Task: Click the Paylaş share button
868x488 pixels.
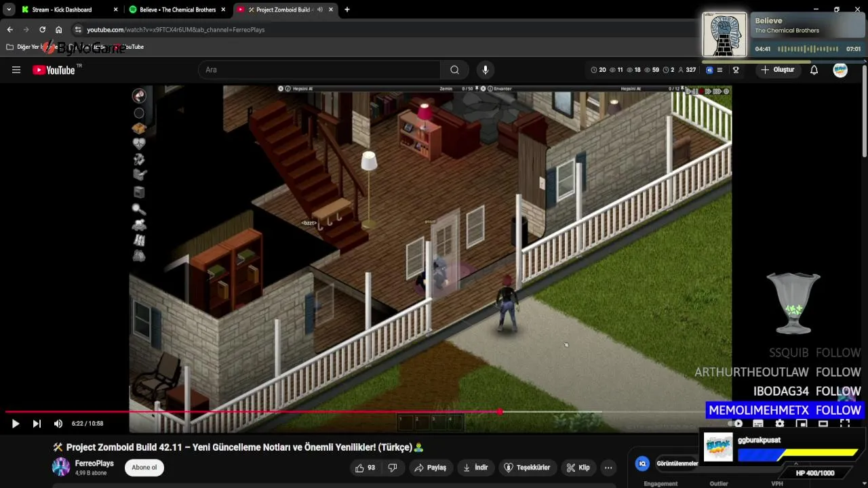Action: pos(431,468)
